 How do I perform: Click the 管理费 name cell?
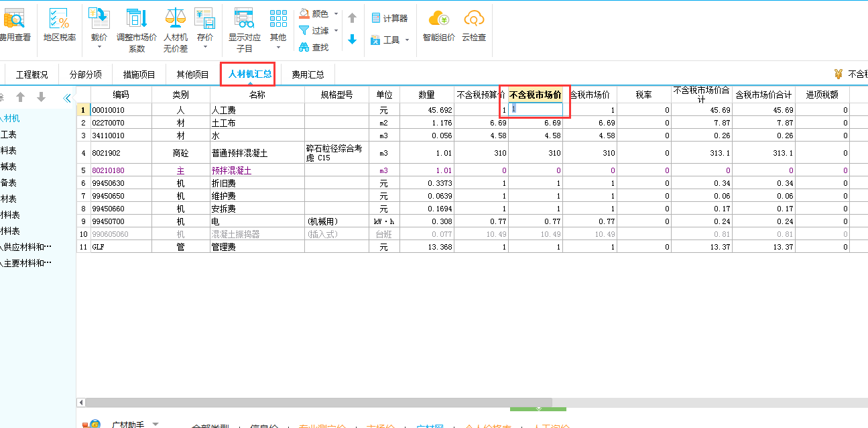point(257,248)
